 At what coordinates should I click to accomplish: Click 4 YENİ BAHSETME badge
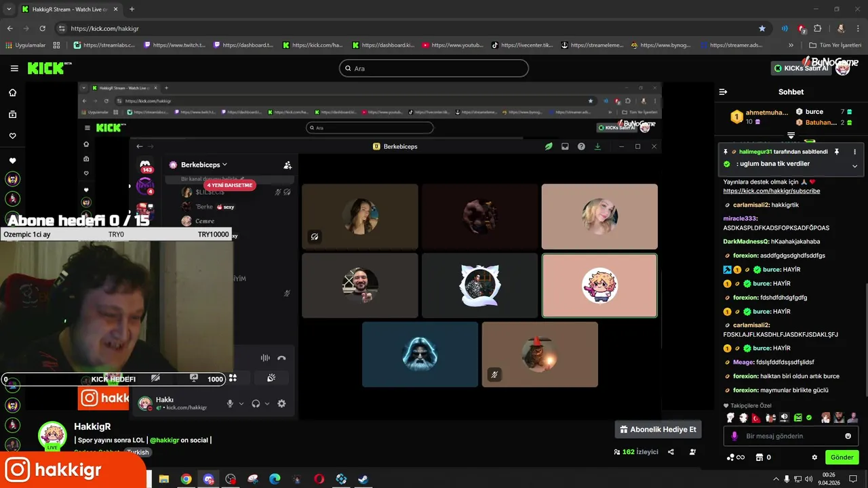click(x=230, y=185)
